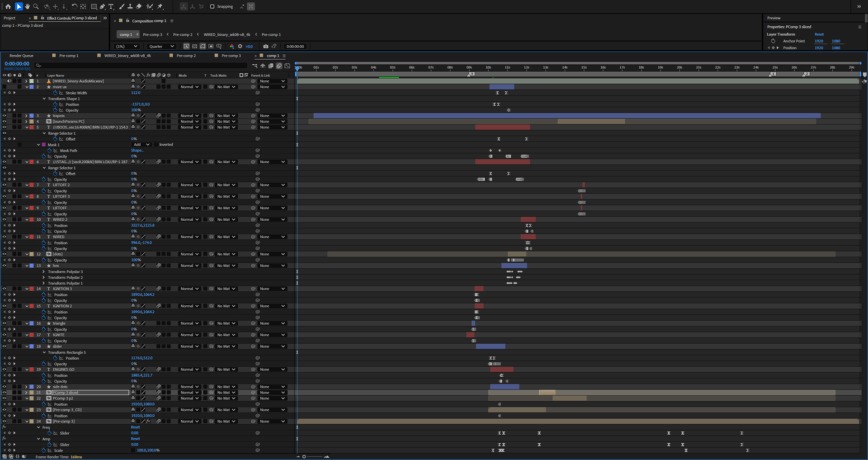Mute audio of WIRED_binary-AudioMix.wav layer
868x460 pixels.
click(x=9, y=81)
